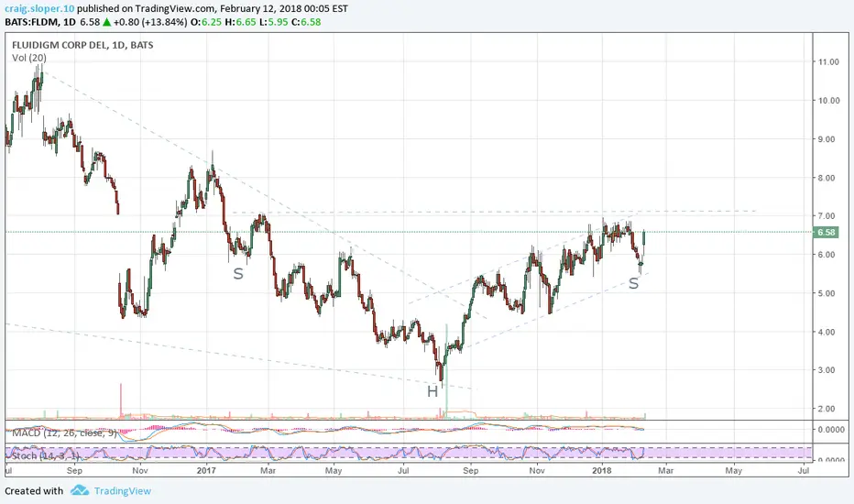Click the +0.80 (+13.84%) change value

[x=148, y=22]
